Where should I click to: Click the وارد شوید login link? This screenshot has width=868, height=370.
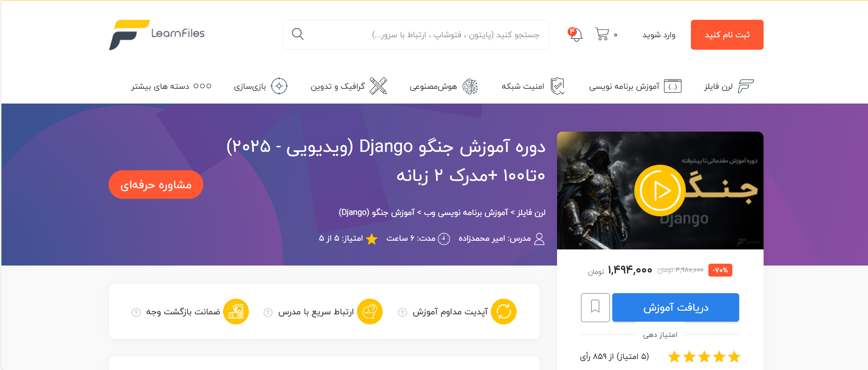coord(659,35)
